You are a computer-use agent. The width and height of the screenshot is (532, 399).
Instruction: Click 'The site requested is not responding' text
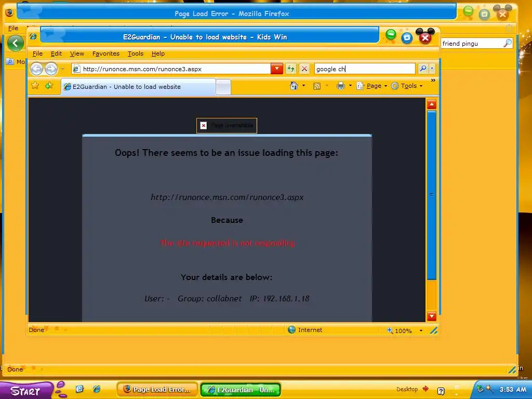pos(228,243)
